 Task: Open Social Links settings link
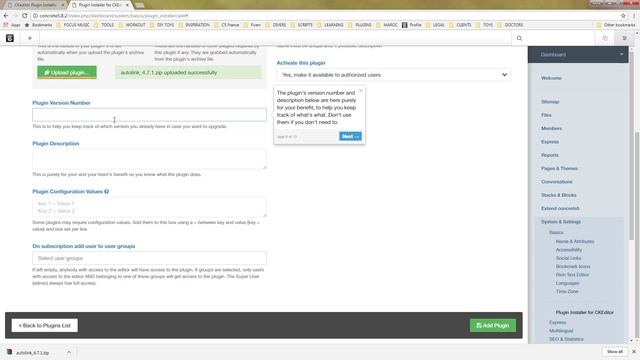[x=568, y=258]
